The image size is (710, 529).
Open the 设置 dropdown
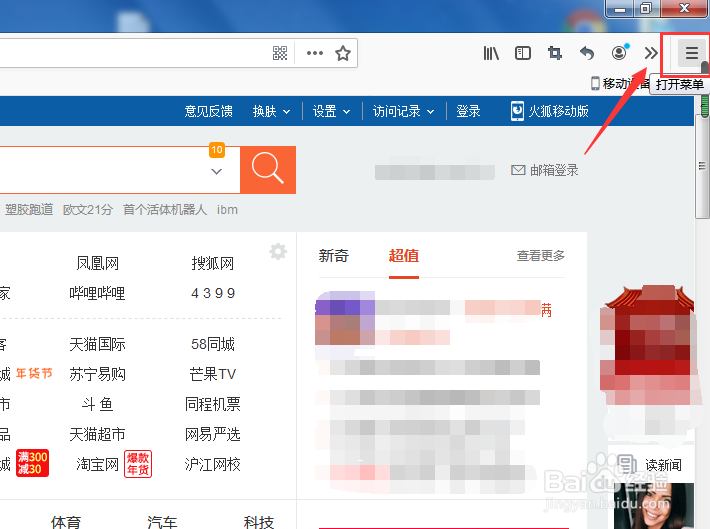331,111
